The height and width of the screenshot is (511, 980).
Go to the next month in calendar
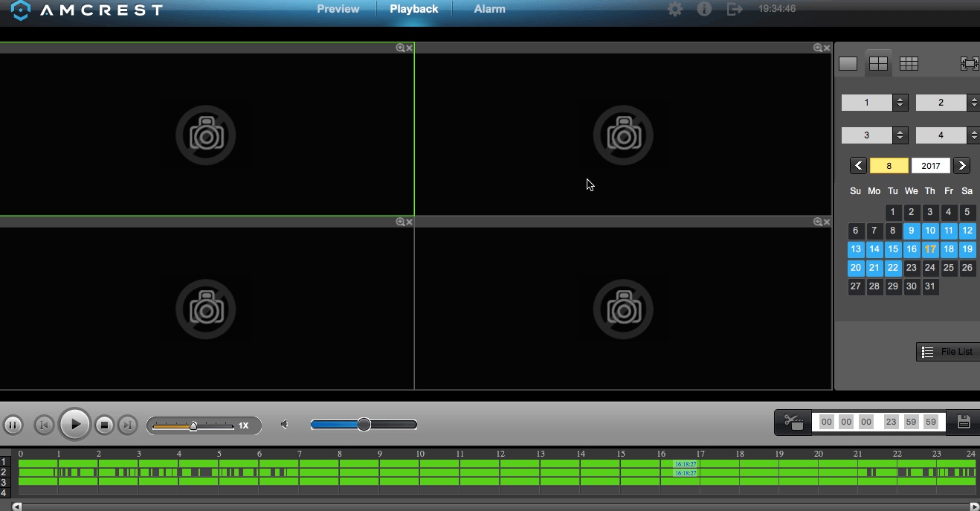pyautogui.click(x=961, y=166)
